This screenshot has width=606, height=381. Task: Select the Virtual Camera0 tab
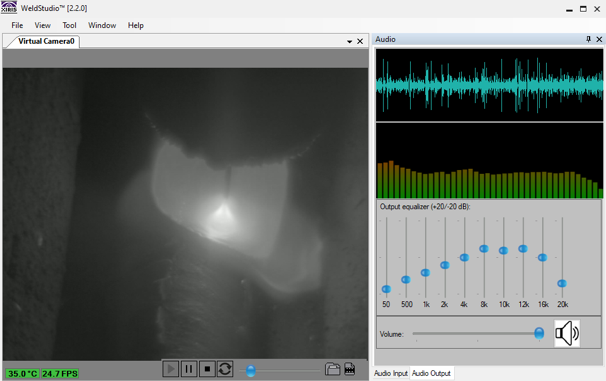coord(46,41)
